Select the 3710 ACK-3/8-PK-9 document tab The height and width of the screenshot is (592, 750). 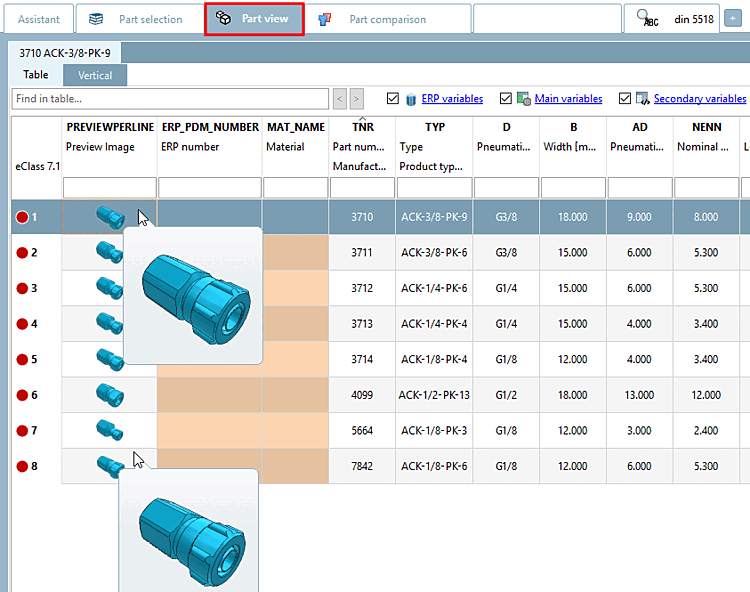(65, 53)
